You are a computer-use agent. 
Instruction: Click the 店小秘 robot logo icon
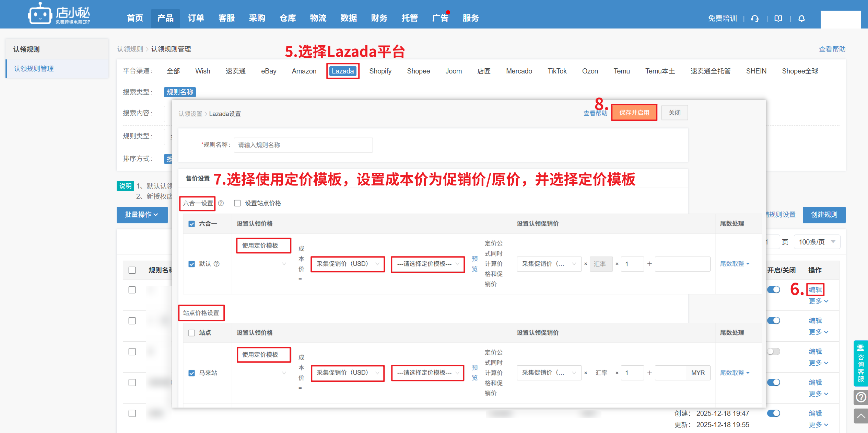tap(40, 14)
